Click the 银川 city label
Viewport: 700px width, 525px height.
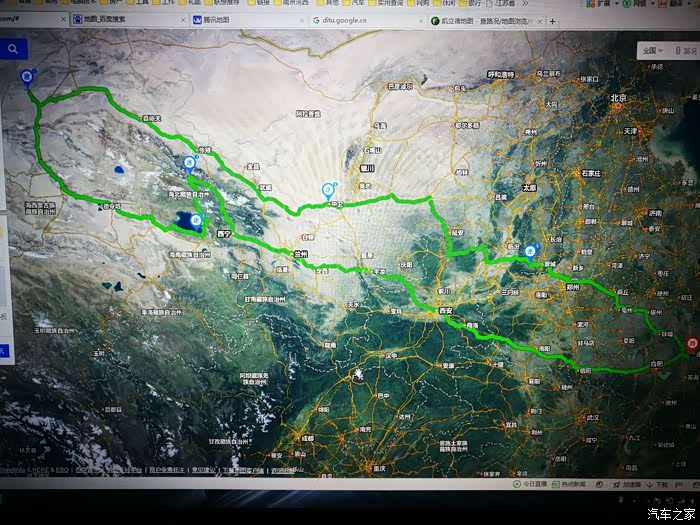[x=367, y=168]
